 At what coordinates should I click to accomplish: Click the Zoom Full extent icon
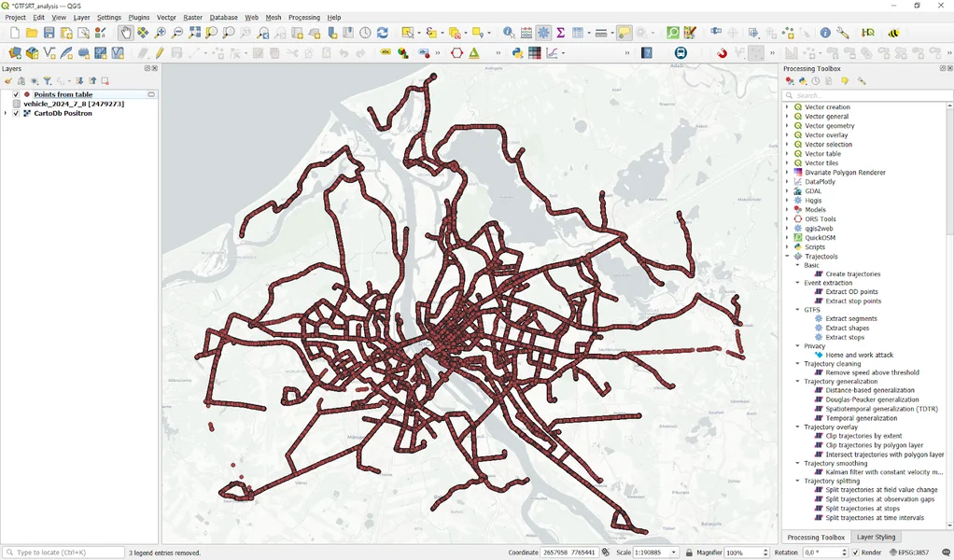click(x=195, y=33)
